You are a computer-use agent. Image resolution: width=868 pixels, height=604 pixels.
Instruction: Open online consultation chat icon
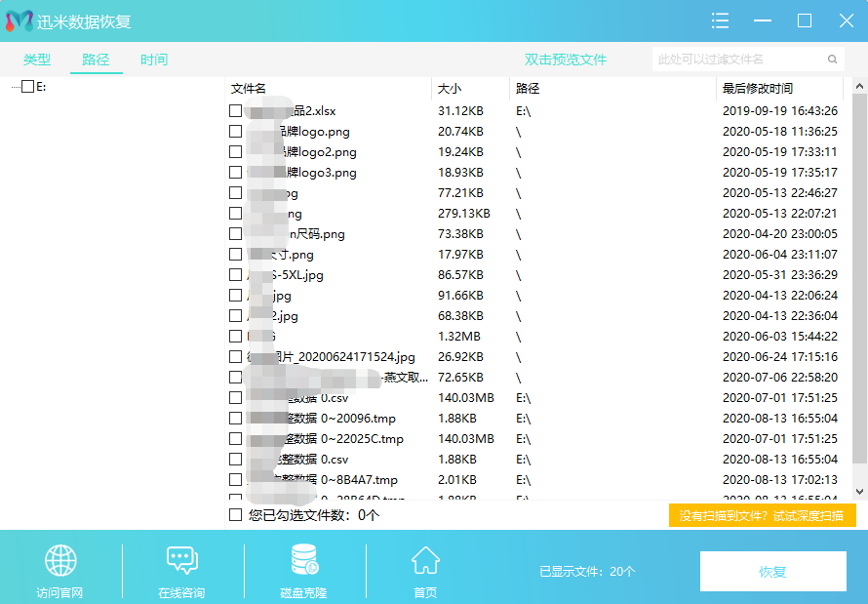coord(182,561)
